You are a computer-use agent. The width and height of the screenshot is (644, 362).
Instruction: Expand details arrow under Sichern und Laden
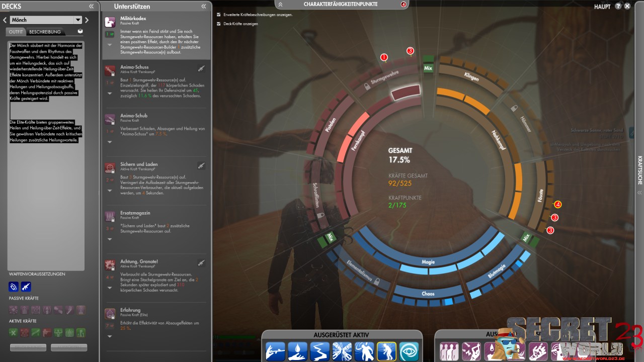click(110, 191)
